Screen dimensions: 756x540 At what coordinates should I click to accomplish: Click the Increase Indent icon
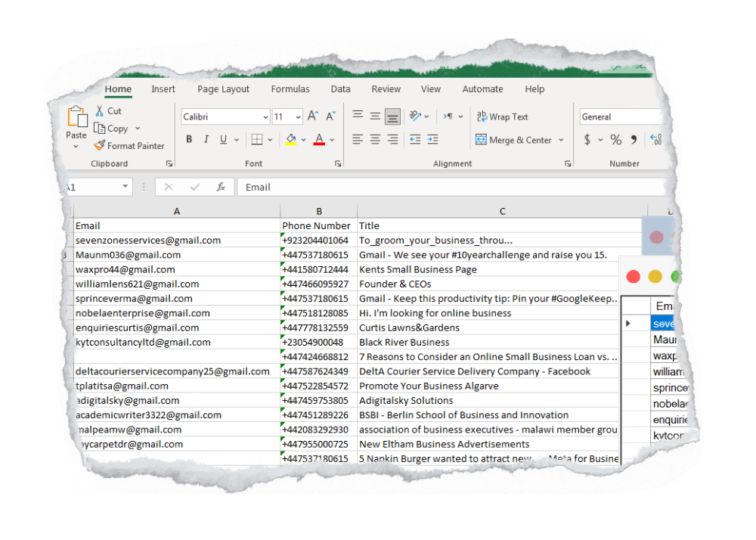[x=433, y=140]
